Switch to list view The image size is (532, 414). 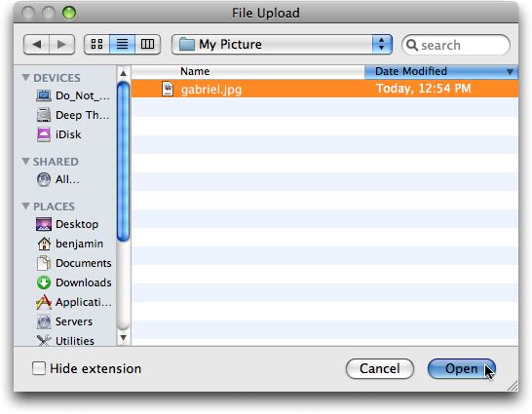122,45
